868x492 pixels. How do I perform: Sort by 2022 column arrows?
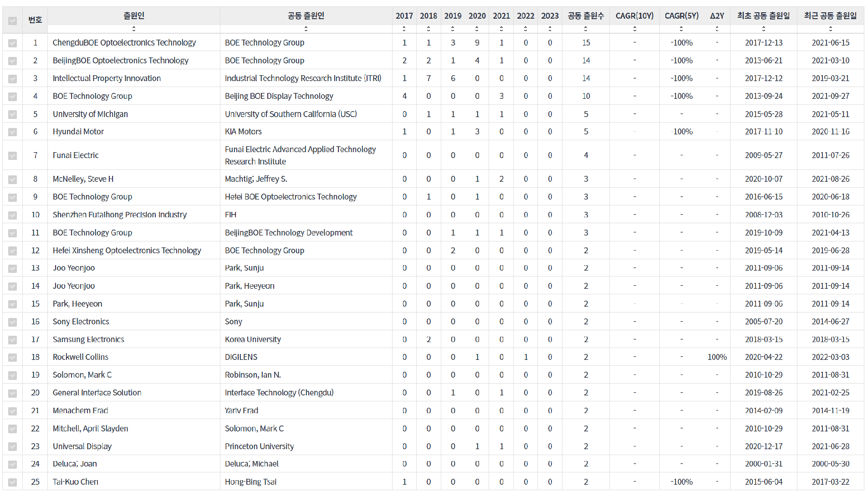pos(526,29)
